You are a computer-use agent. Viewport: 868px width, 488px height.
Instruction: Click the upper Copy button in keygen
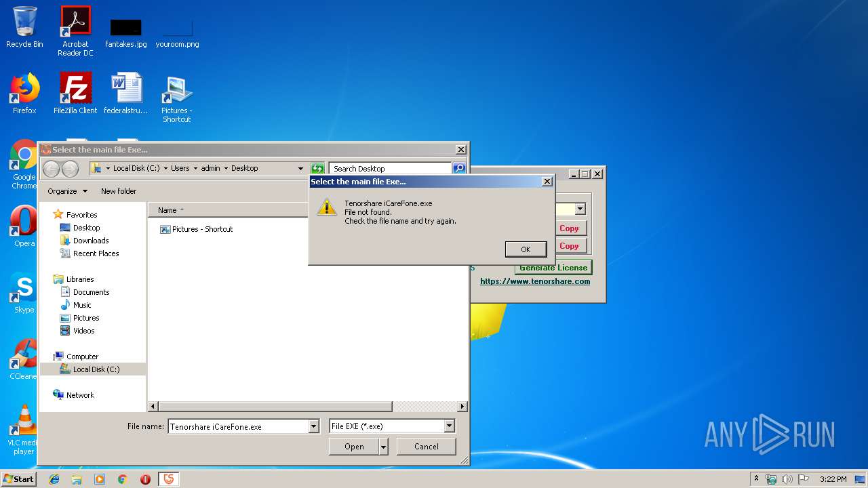569,228
